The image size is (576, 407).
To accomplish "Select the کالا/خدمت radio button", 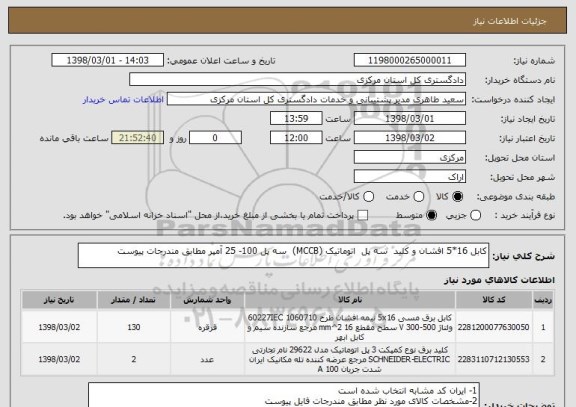I will (x=368, y=197).
